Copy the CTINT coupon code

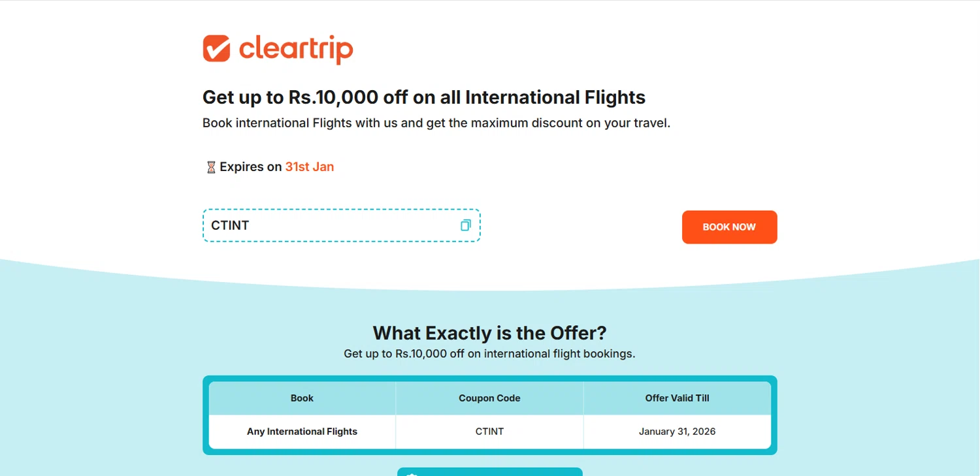click(x=465, y=225)
